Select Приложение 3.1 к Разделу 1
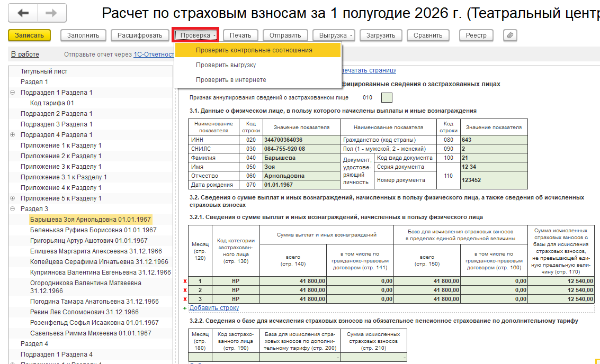 pyautogui.click(x=64, y=177)
